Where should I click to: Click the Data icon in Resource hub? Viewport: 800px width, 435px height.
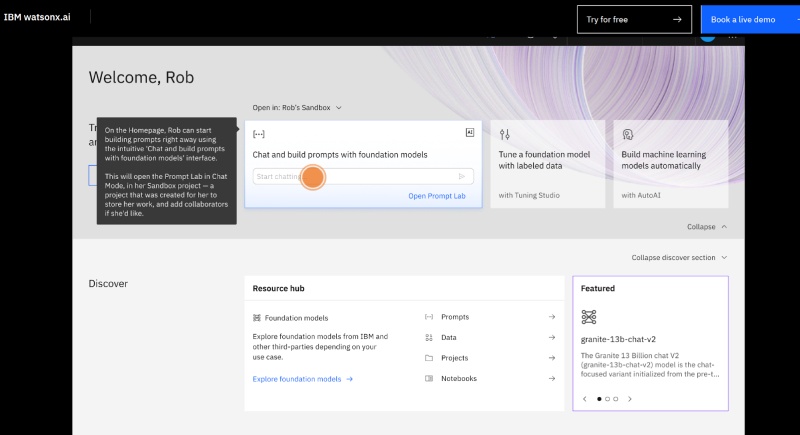click(429, 338)
